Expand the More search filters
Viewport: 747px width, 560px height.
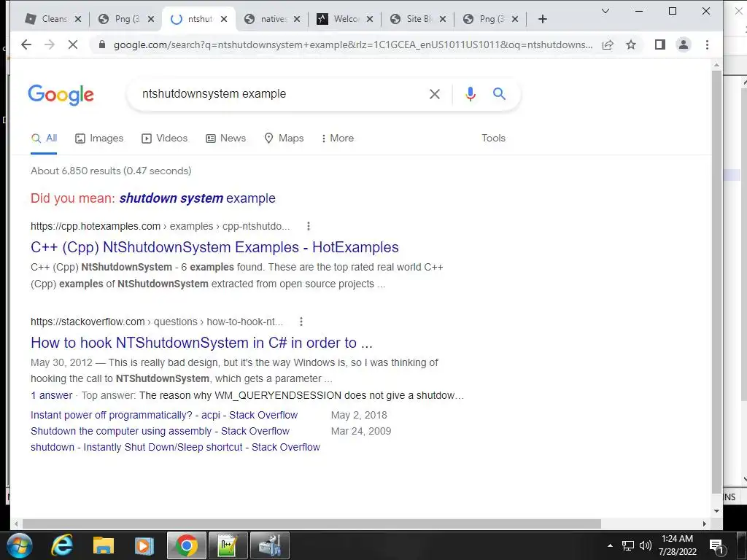click(x=337, y=138)
